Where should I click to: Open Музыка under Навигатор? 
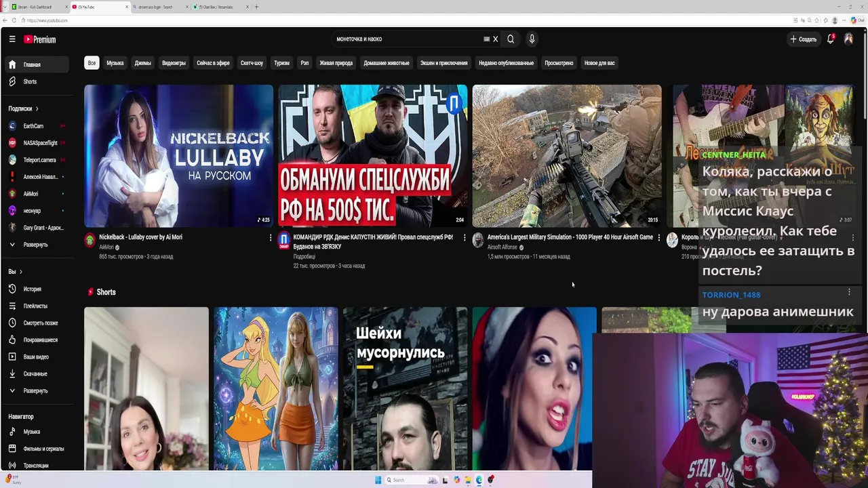[x=38, y=432]
